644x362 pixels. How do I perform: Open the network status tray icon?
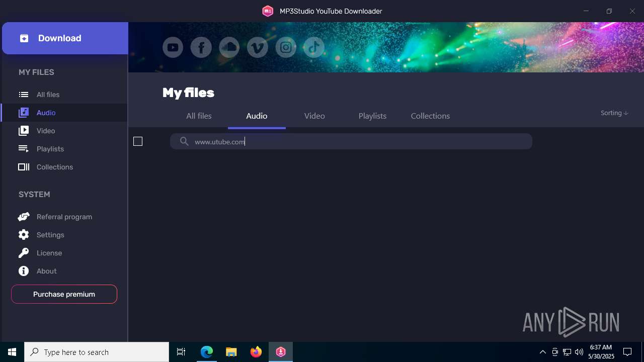(x=567, y=352)
